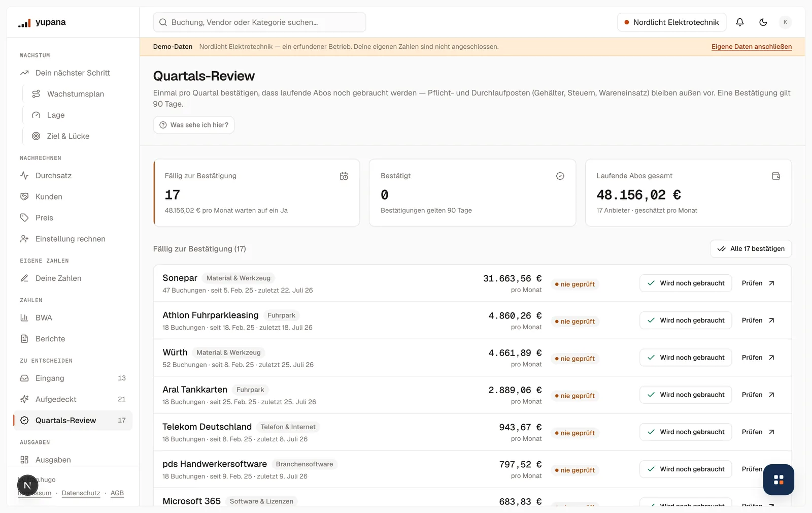The image size is (812, 513).
Task: Open Prüfen for Sonepar
Action: coord(758,283)
